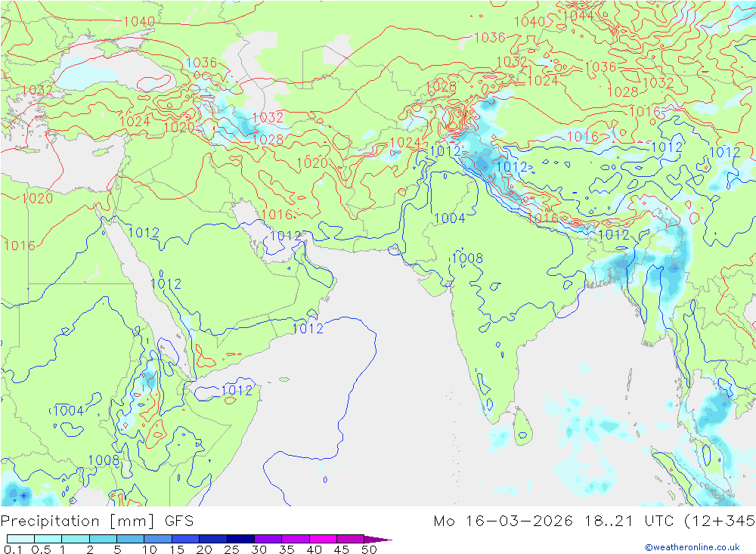
Task: Select the 40 to 45 legend swatch
Action: point(323,539)
